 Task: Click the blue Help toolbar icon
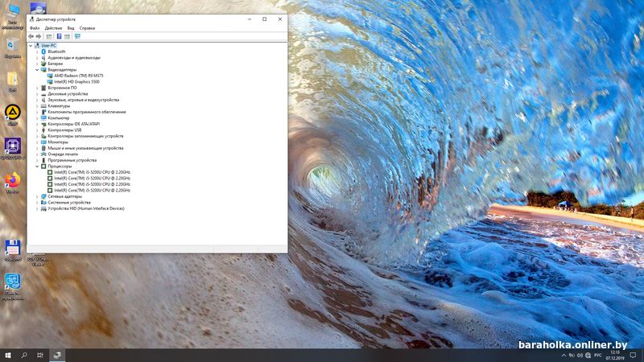pyautogui.click(x=59, y=36)
